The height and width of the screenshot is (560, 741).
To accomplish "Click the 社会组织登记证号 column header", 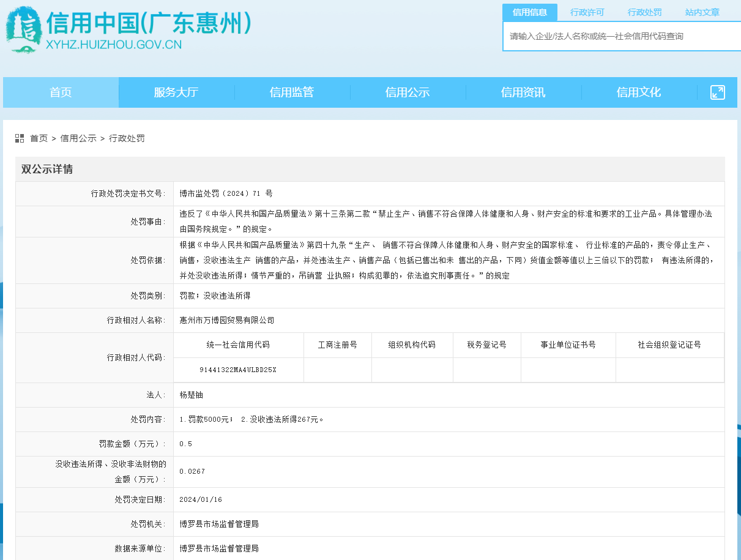I will click(669, 345).
